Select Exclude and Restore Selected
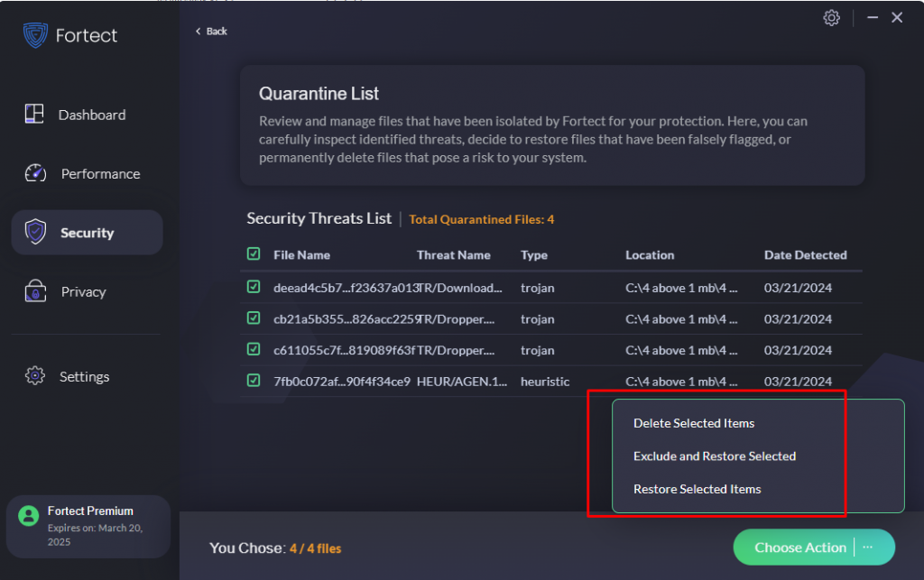Screen dimensions: 924x580 pos(715,456)
